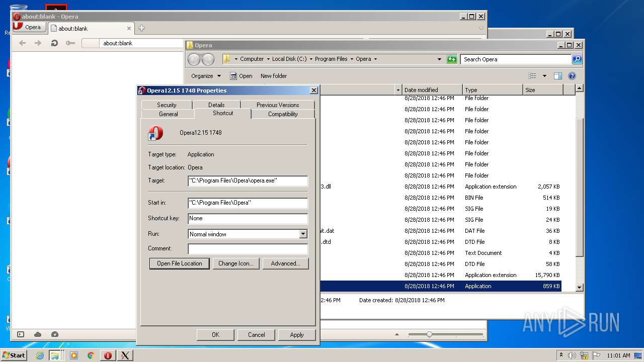This screenshot has width=644, height=362.
Task: Click the Start in field
Action: pos(248,203)
